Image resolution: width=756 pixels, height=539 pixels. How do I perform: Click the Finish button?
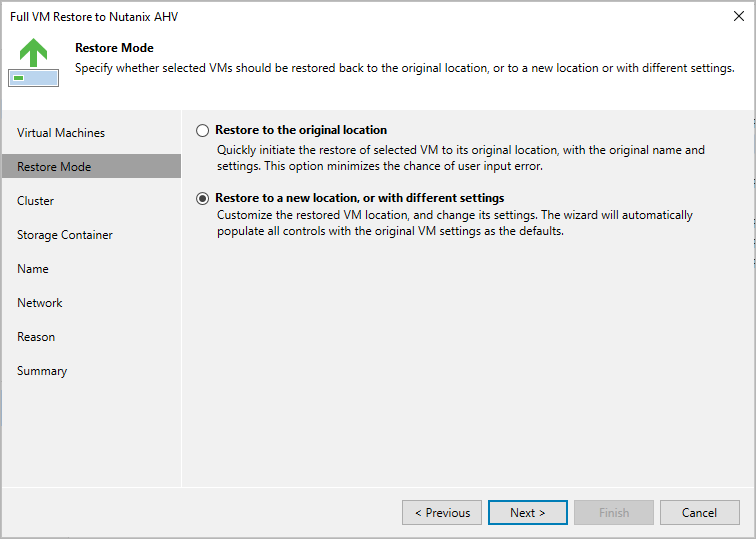614,513
